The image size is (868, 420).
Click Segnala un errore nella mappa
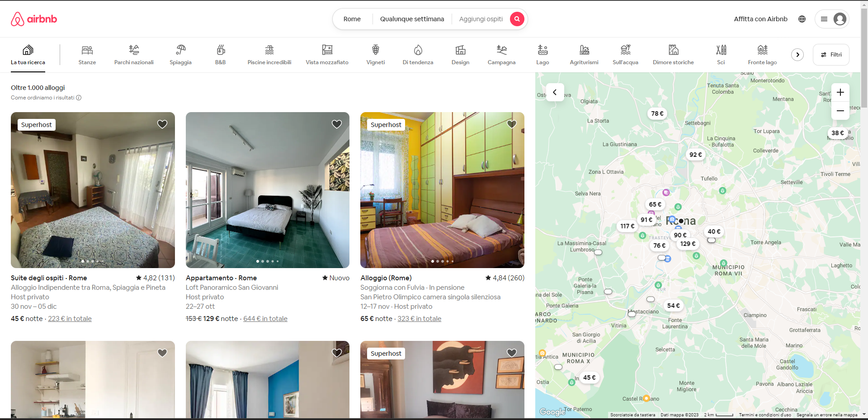point(827,415)
